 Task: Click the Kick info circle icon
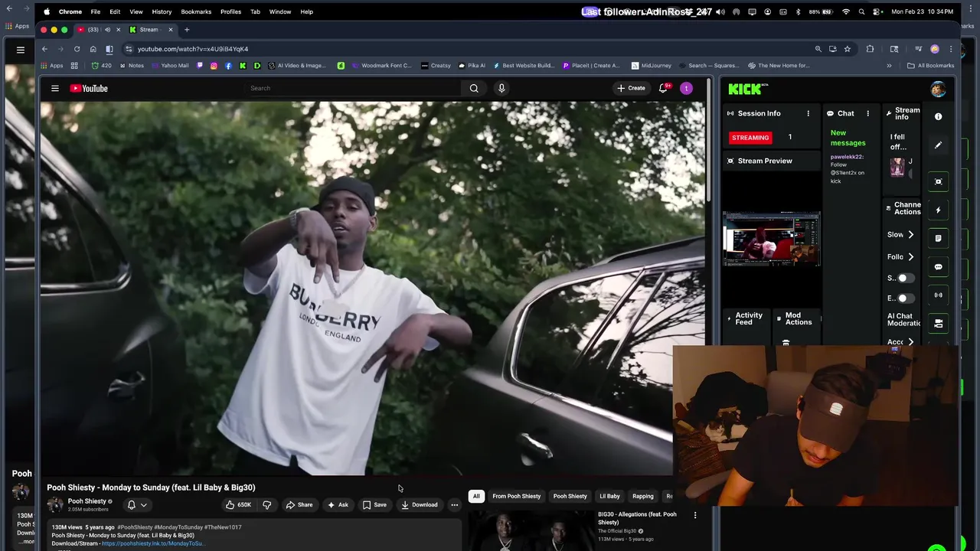[x=938, y=116]
